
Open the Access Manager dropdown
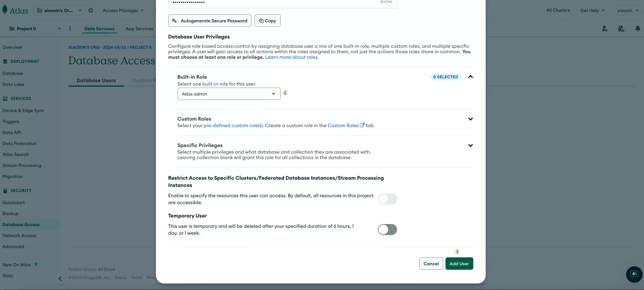(x=123, y=10)
